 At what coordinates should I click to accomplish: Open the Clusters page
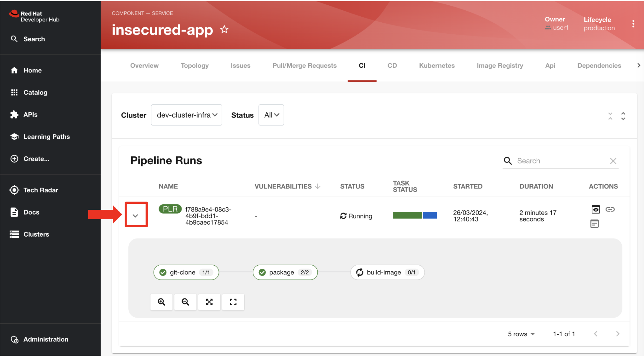tap(29, 234)
